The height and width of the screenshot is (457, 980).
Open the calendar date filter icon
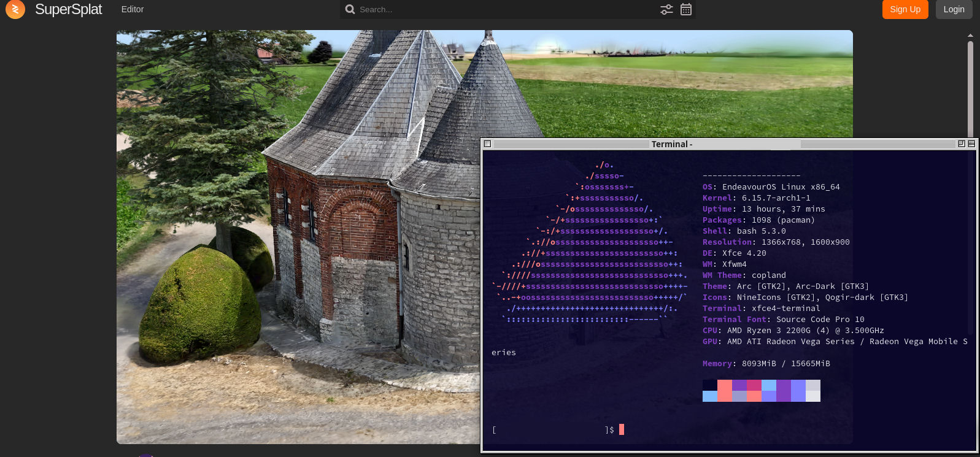pyautogui.click(x=686, y=9)
